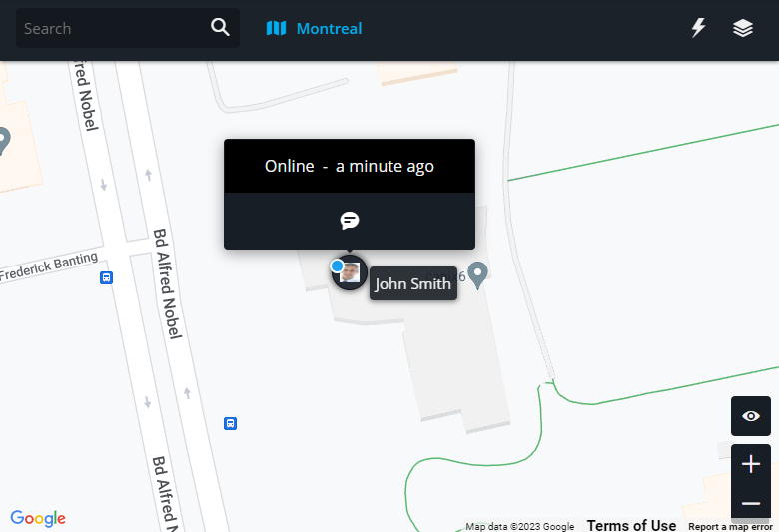Click Report a map error link
Viewport: 779px width, 532px height.
pos(730,527)
